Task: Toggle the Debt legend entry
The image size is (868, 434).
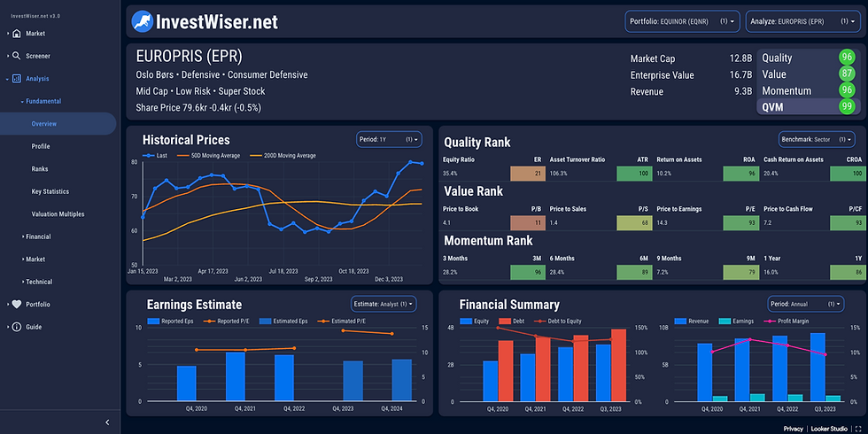Action: pyautogui.click(x=512, y=321)
